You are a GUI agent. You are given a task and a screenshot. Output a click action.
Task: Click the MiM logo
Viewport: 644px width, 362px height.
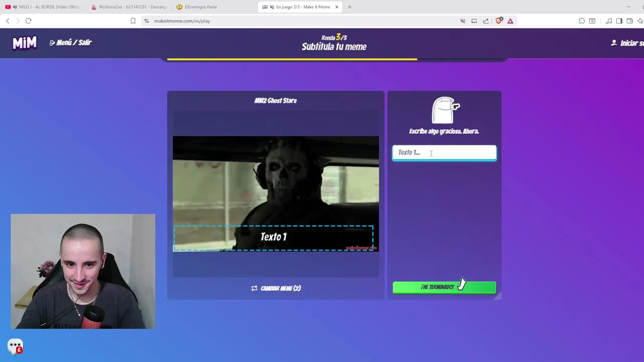24,43
